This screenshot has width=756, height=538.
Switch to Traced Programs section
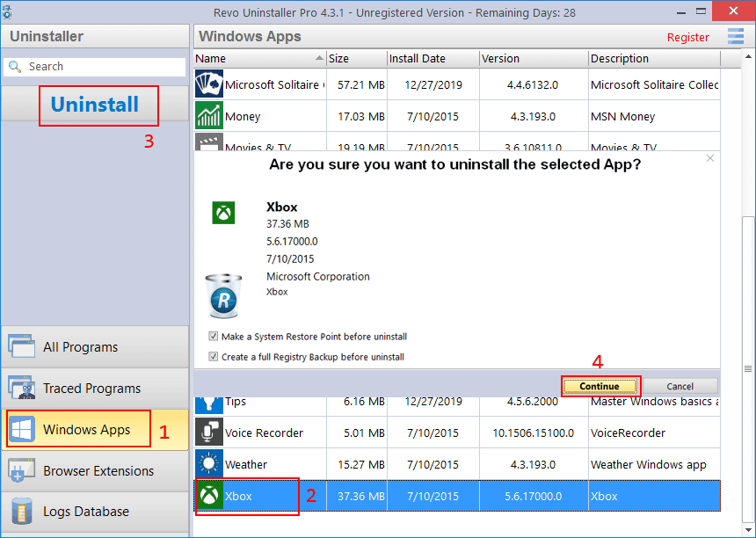pyautogui.click(x=95, y=389)
